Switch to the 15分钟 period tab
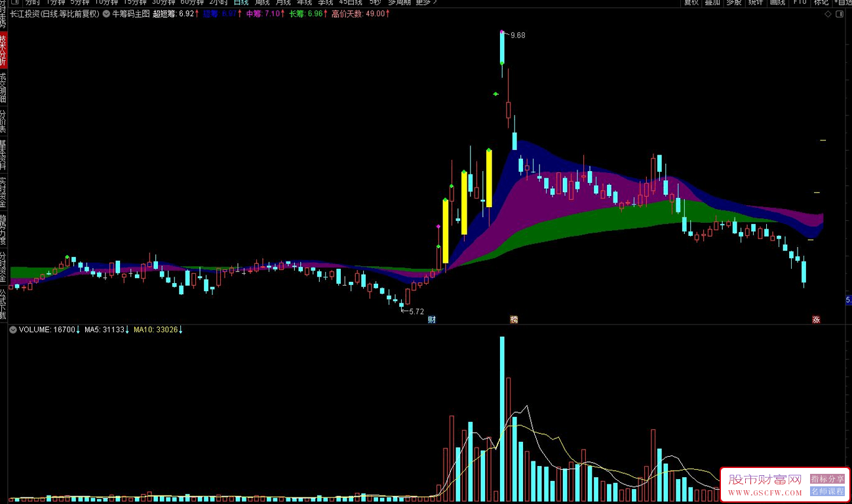Image resolution: width=852 pixels, height=504 pixels. click(136, 2)
